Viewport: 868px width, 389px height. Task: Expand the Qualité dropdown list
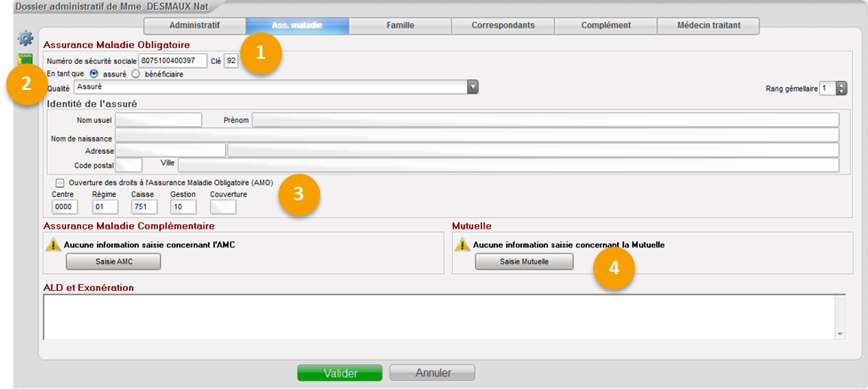click(x=473, y=87)
